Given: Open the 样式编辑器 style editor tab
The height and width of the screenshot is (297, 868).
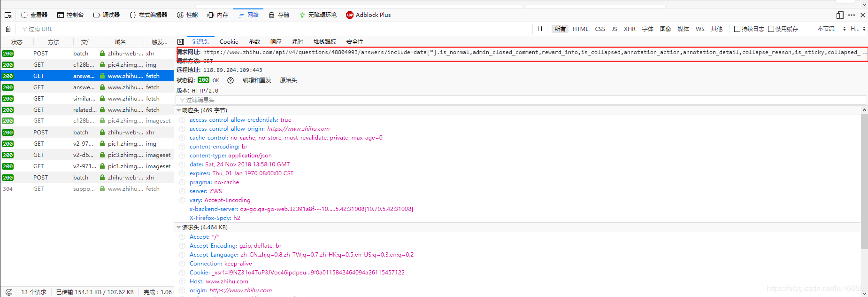Looking at the screenshot, I should (x=148, y=15).
